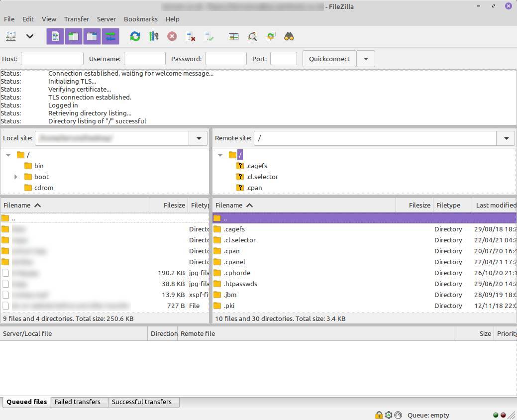Click the Remote site path field
Screen dimensions: 517x420
pos(375,138)
